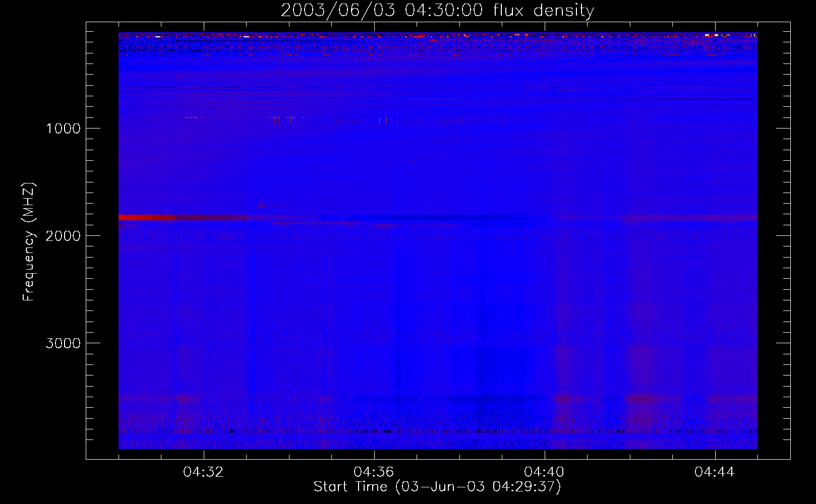
Task: Click the 1000 frequency tick label
Action: pyautogui.click(x=63, y=129)
